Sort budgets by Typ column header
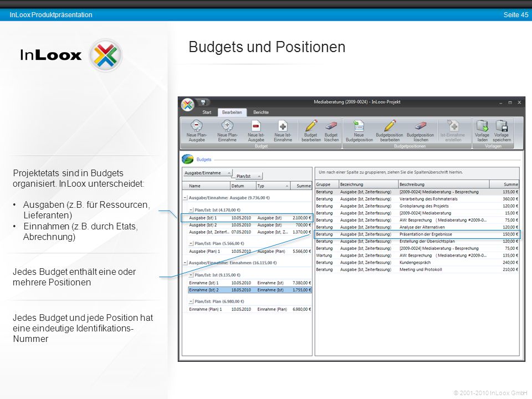Screen dimensions: 532x399 [x=273, y=186]
